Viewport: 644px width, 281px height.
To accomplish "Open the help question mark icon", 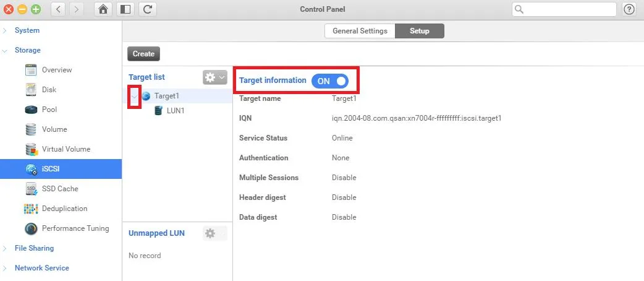I will [629, 9].
